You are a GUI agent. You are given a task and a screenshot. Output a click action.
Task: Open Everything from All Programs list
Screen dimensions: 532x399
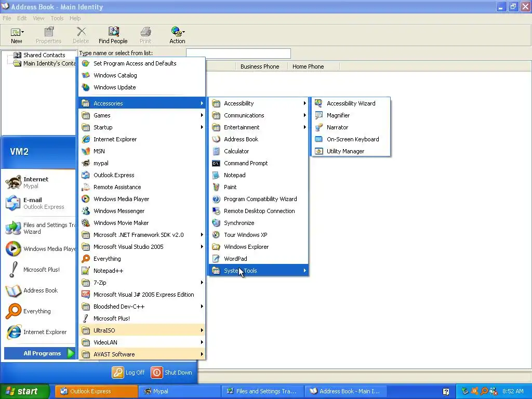point(142,259)
